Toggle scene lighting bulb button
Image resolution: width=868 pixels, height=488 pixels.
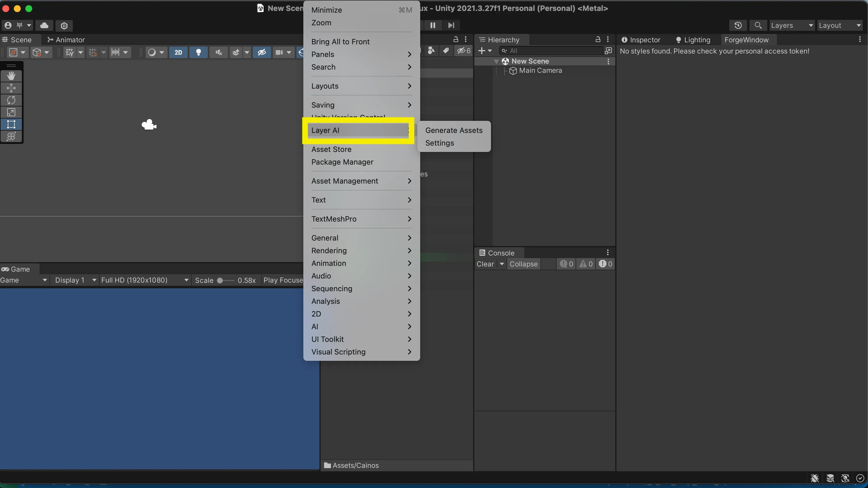click(199, 52)
